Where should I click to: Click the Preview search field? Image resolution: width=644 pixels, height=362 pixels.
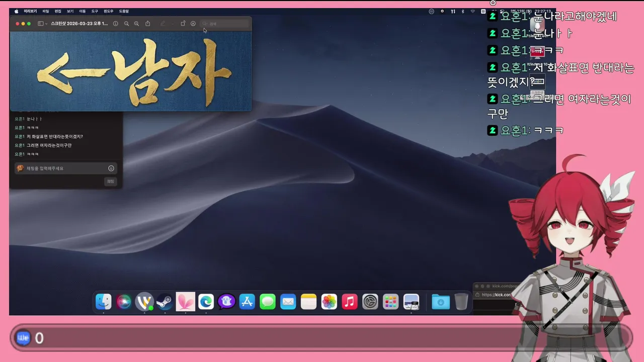(x=224, y=24)
